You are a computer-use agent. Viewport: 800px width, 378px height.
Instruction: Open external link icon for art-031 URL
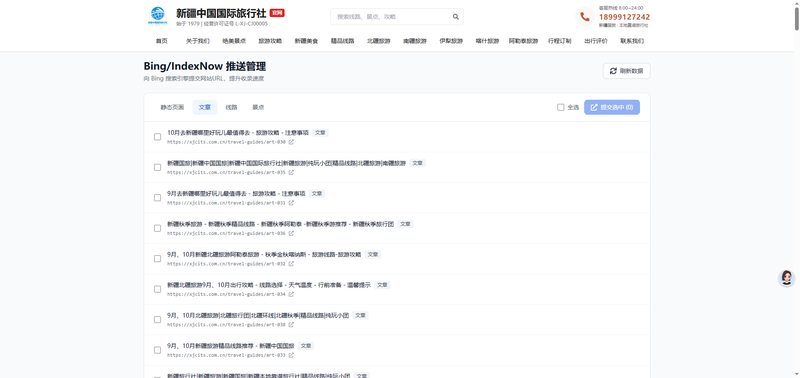pos(291,203)
